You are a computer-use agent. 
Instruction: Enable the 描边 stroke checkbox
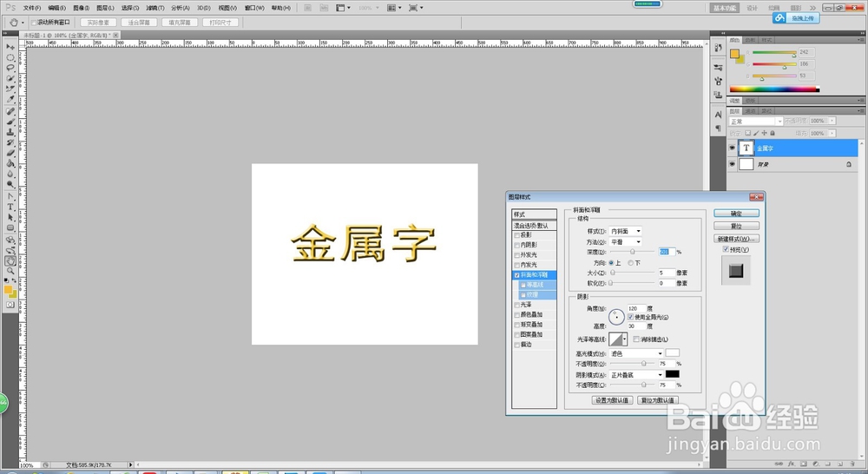517,345
